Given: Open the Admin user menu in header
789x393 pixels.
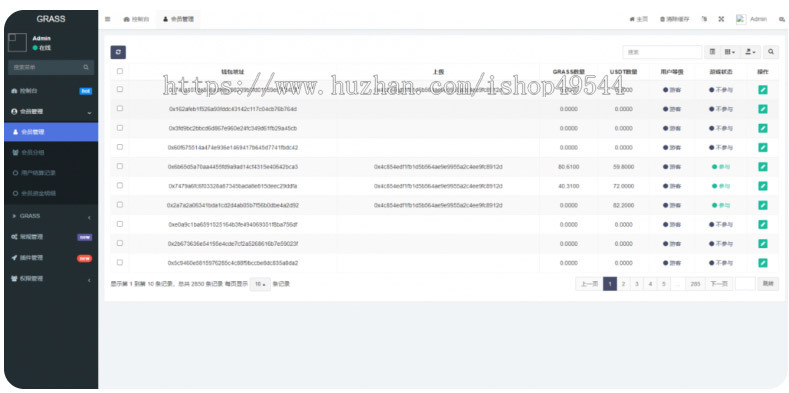Looking at the screenshot, I should (752, 19).
